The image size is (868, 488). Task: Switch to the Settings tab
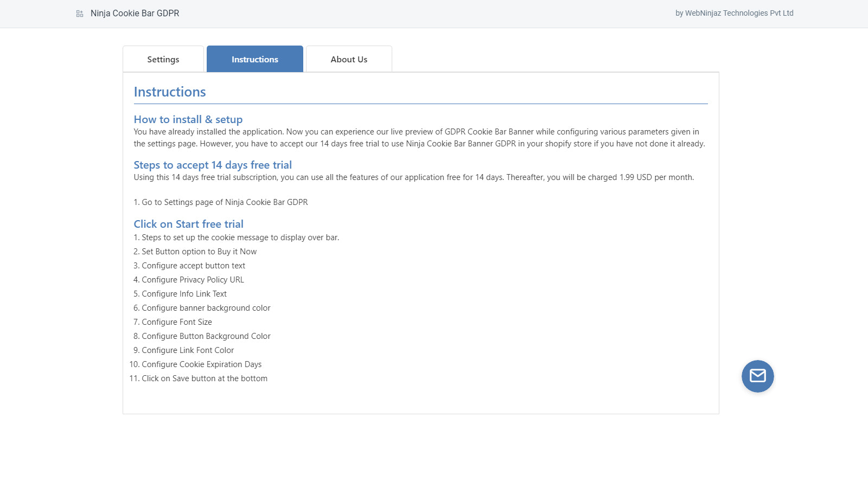tap(163, 59)
